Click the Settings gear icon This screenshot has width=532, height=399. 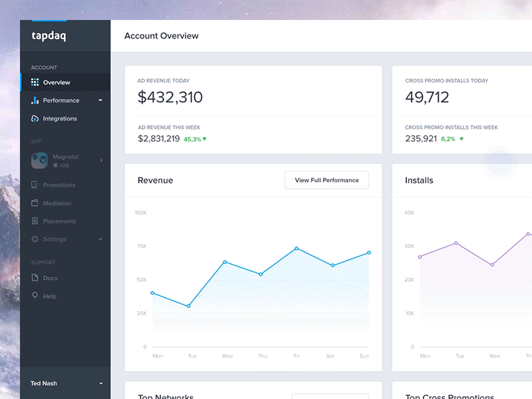click(x=35, y=239)
